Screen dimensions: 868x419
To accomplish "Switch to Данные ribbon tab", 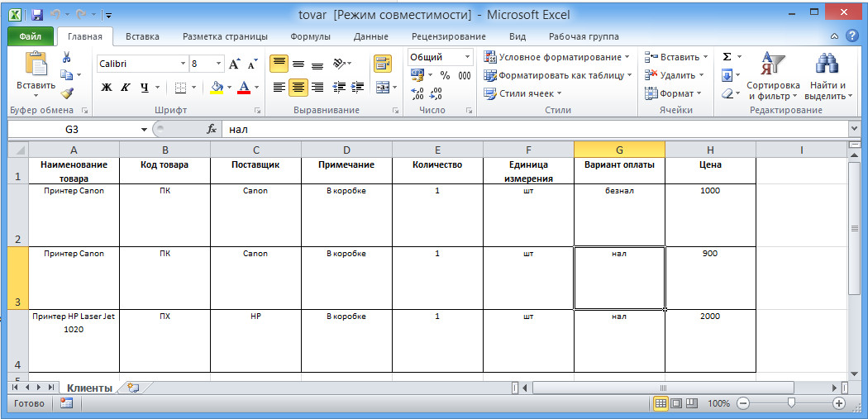I will [x=371, y=36].
